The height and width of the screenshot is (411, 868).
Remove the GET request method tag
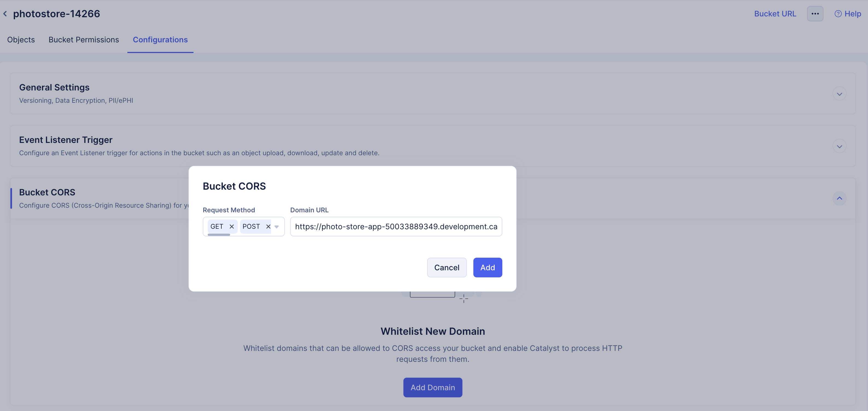tap(231, 226)
